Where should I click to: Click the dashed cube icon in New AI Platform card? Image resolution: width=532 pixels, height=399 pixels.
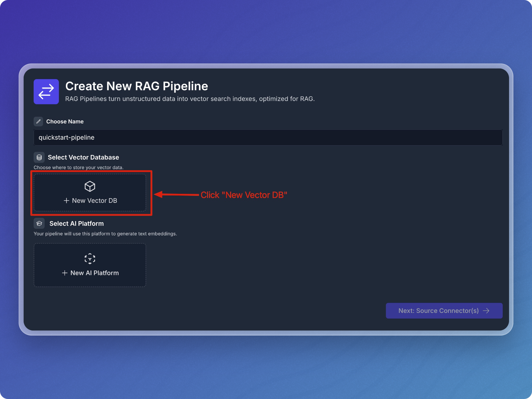pyautogui.click(x=90, y=258)
